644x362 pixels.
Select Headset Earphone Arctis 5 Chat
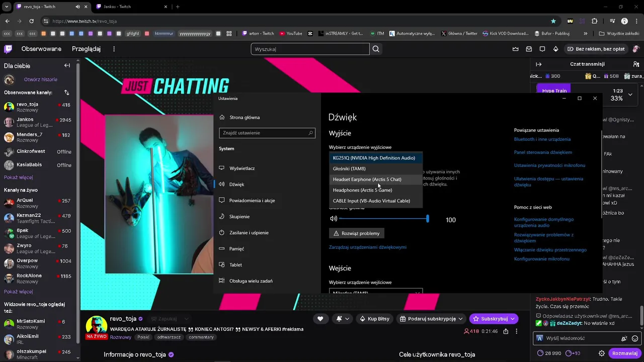point(376,179)
